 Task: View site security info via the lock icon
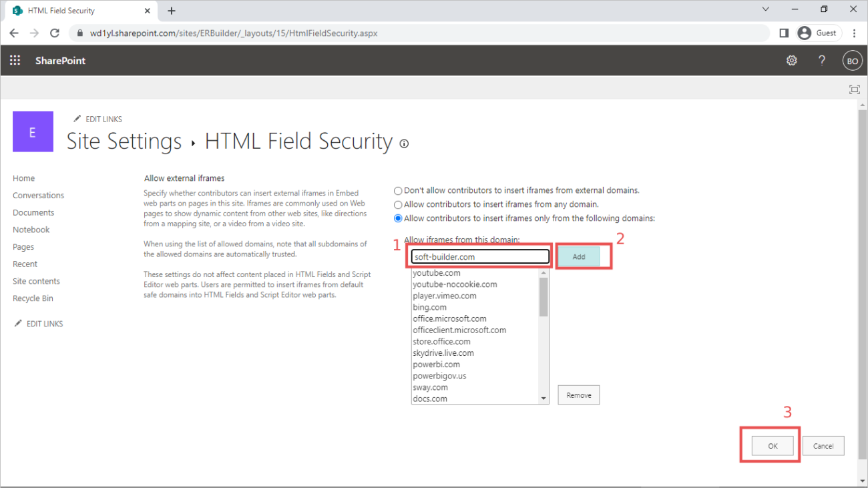click(79, 32)
